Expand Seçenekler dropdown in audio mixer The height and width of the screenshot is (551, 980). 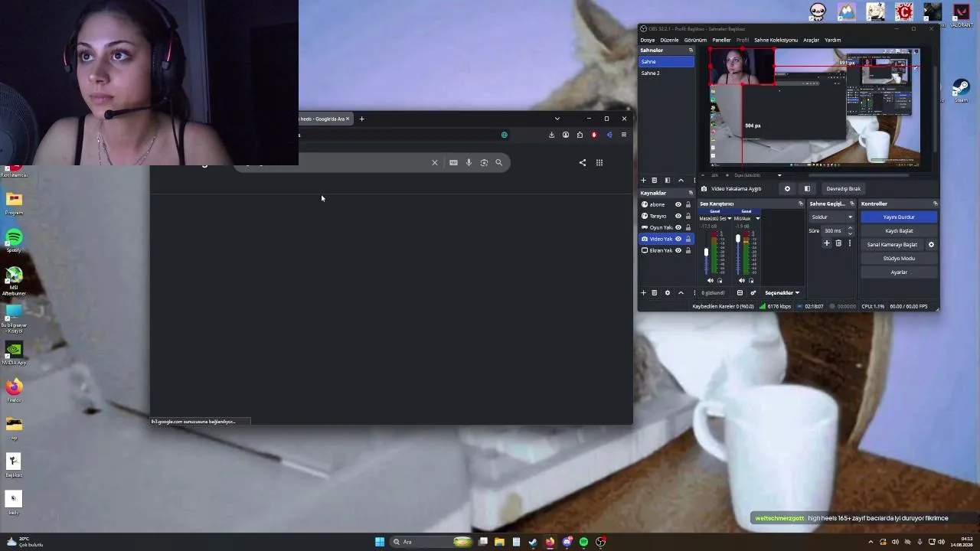pyautogui.click(x=782, y=293)
